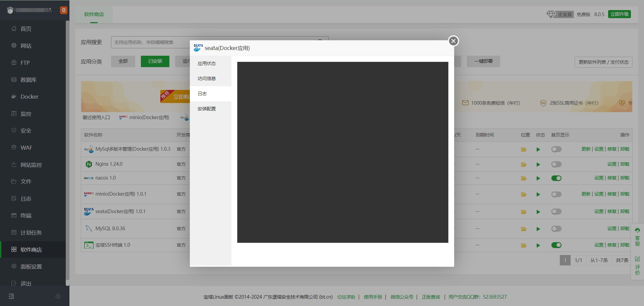Open 监控 sidebar item
The image size is (644, 306).
(33, 114)
